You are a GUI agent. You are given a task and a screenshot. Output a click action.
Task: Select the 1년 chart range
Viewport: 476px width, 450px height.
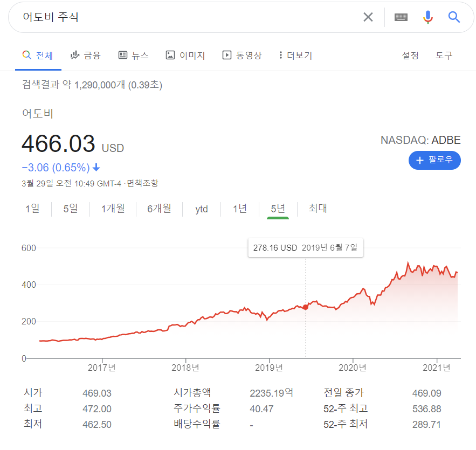click(x=240, y=209)
